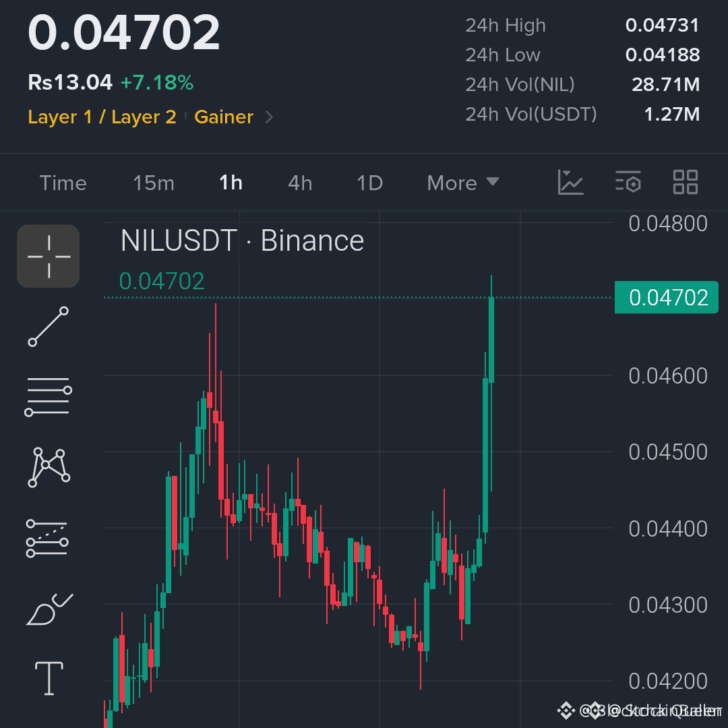Select the crosshair cursor tool
728x728 pixels.
point(49,256)
